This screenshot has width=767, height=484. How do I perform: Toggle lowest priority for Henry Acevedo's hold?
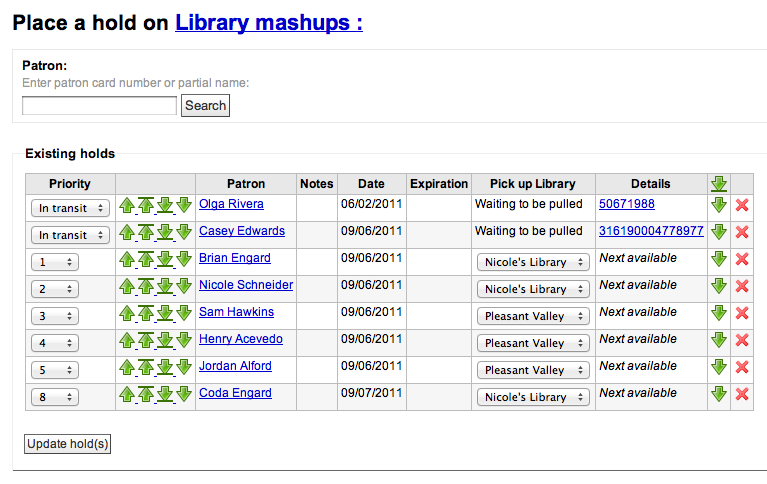(x=718, y=340)
